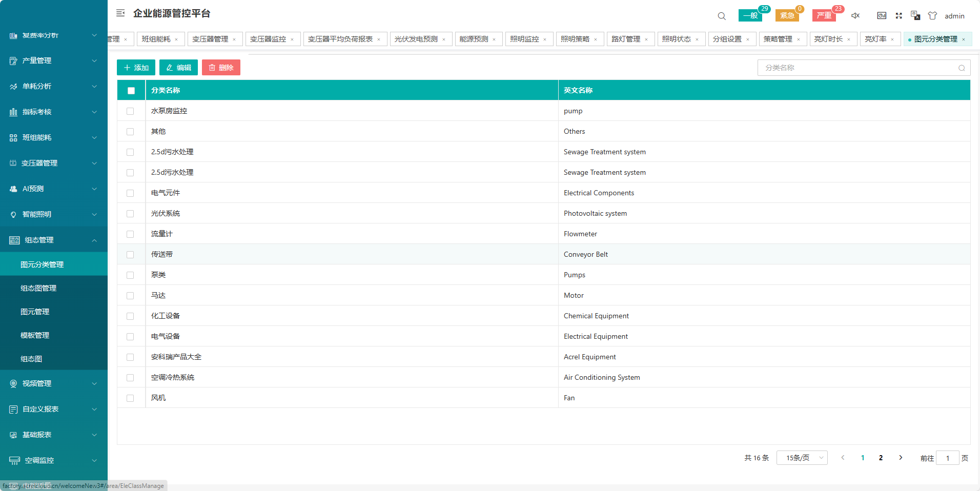Image resolution: width=980 pixels, height=491 pixels.
Task: Enter fullscreen mode via the expand icon
Action: [899, 16]
